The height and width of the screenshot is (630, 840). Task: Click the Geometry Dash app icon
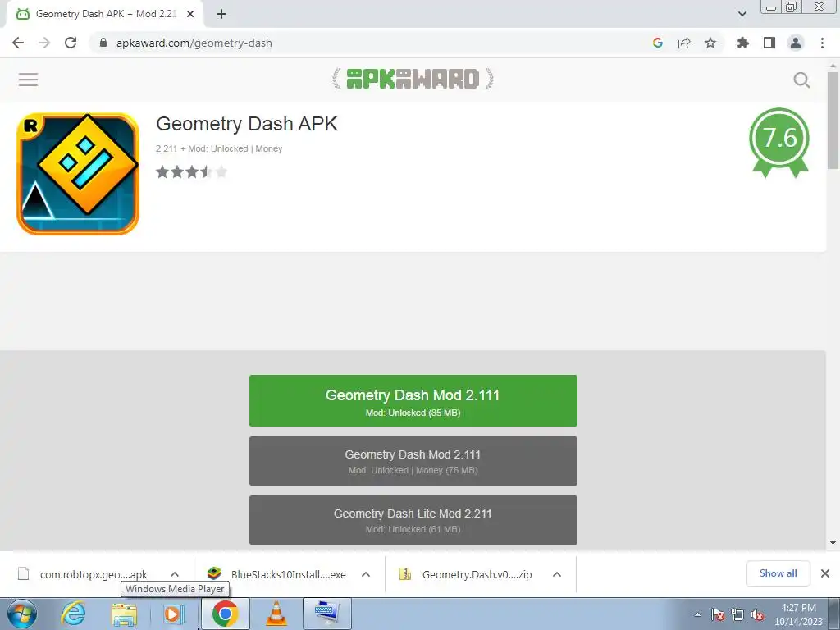coord(78,174)
